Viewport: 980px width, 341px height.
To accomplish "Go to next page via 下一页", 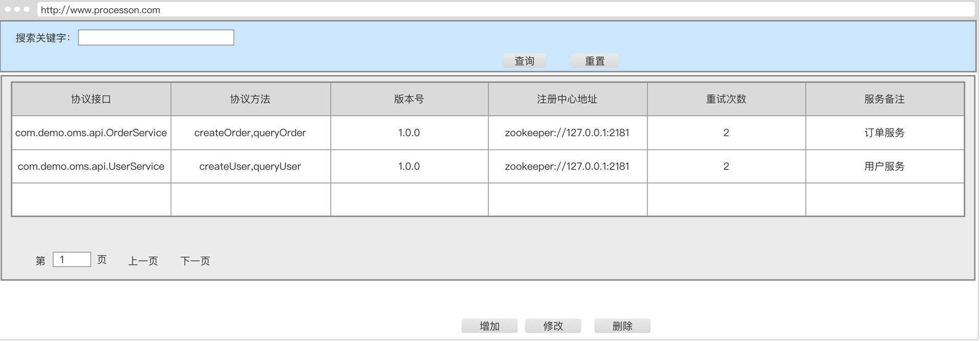I will point(195,261).
